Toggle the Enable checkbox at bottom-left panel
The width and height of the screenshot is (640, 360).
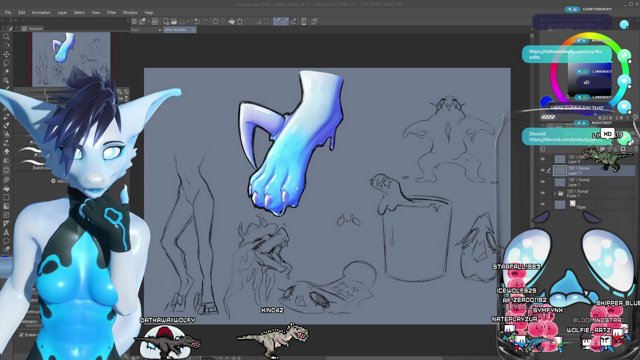tap(21, 335)
